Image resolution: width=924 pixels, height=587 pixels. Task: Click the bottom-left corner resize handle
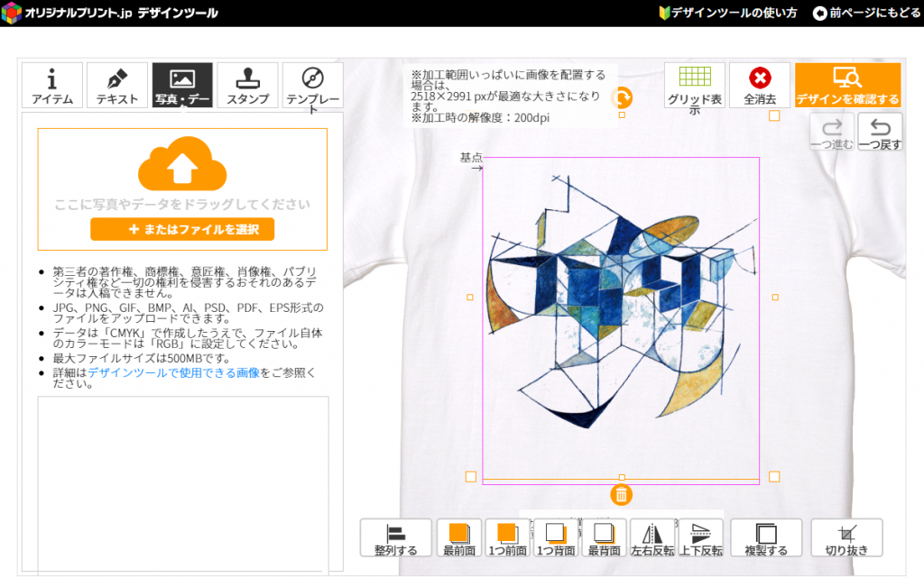(x=471, y=476)
